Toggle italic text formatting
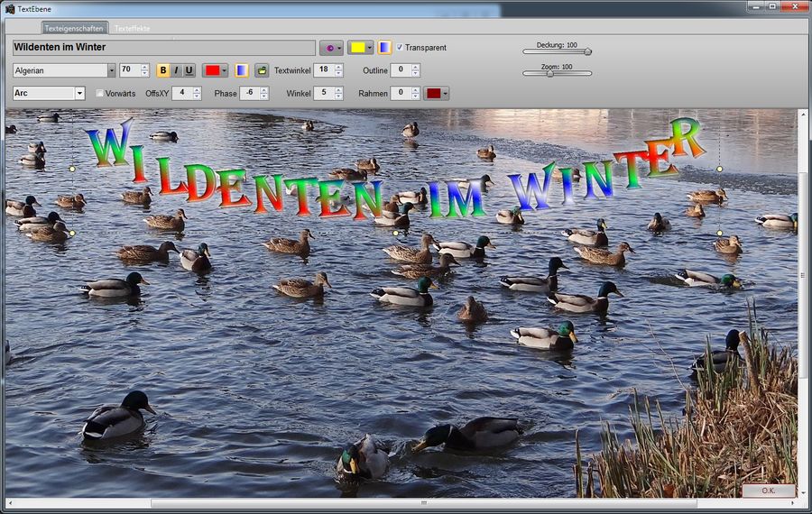Viewport: 812px width, 514px height. pos(176,70)
